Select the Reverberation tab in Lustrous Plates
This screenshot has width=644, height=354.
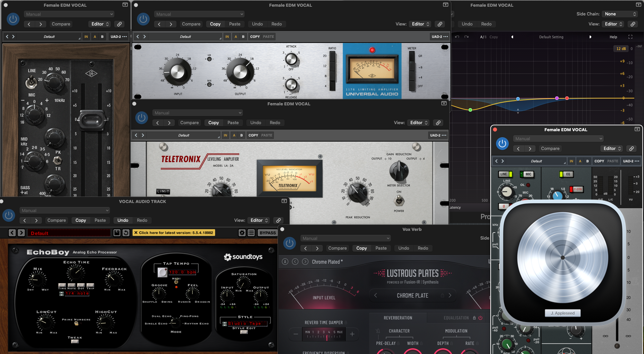398,318
